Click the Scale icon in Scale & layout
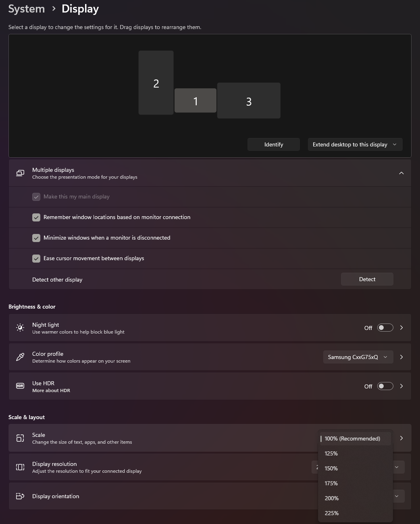The height and width of the screenshot is (524, 420). (20, 438)
